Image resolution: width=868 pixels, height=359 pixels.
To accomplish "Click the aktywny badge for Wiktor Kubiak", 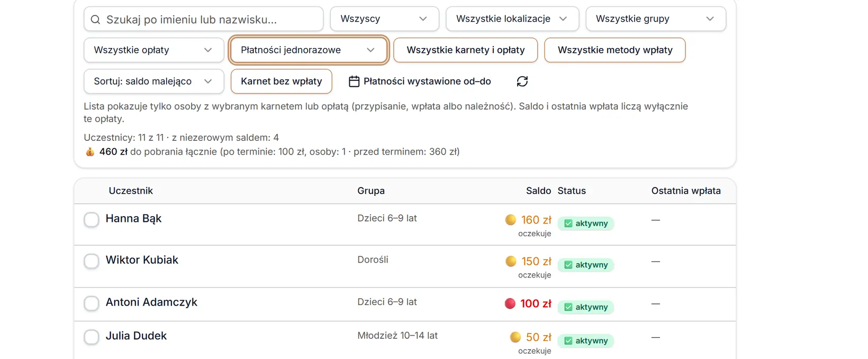I will [586, 265].
